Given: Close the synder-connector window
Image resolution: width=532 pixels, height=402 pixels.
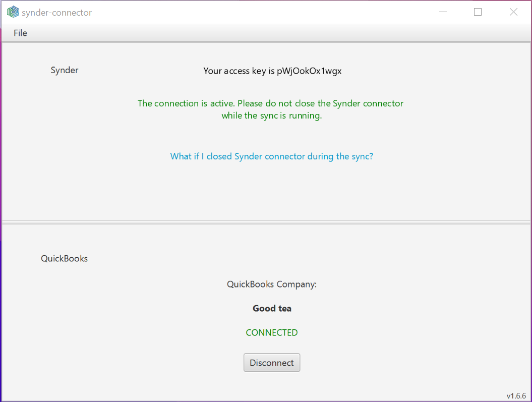Looking at the screenshot, I should click(513, 12).
